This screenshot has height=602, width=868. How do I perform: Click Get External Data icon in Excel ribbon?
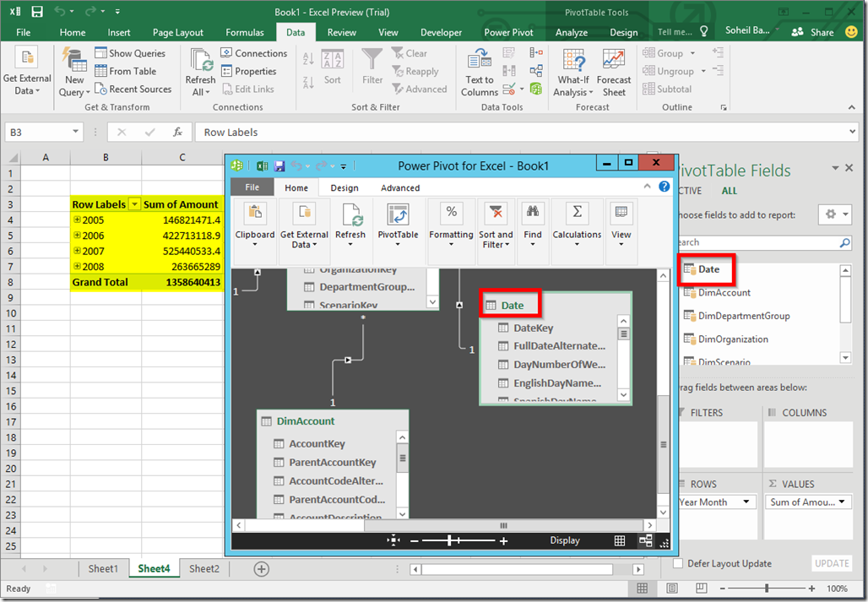click(x=26, y=59)
